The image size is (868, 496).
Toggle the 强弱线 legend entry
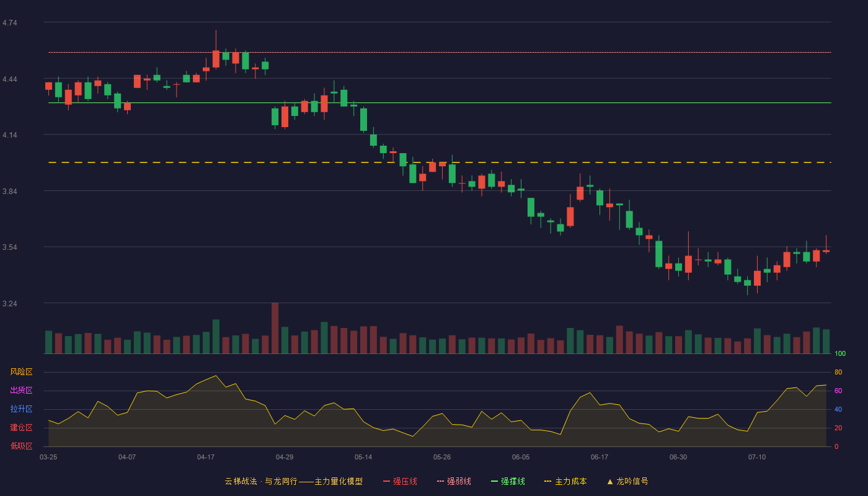(454, 481)
